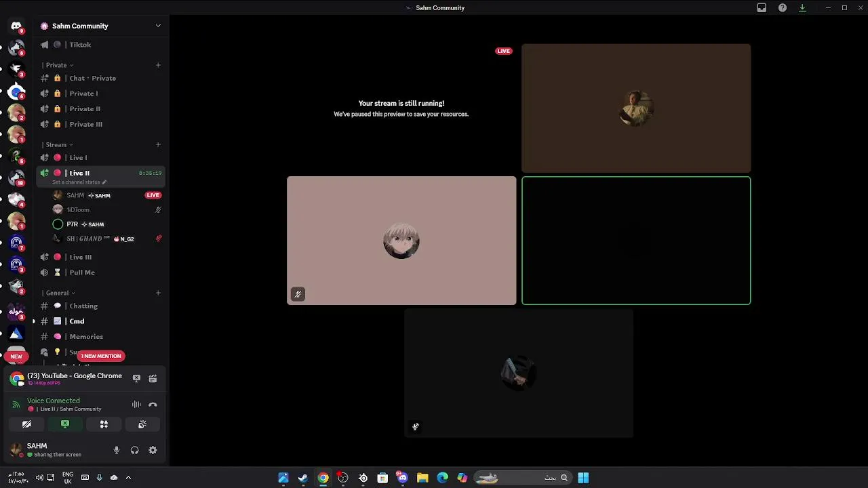Viewport: 868px width, 488px height.
Task: Toggle noise suppression waveform icon
Action: tap(136, 405)
